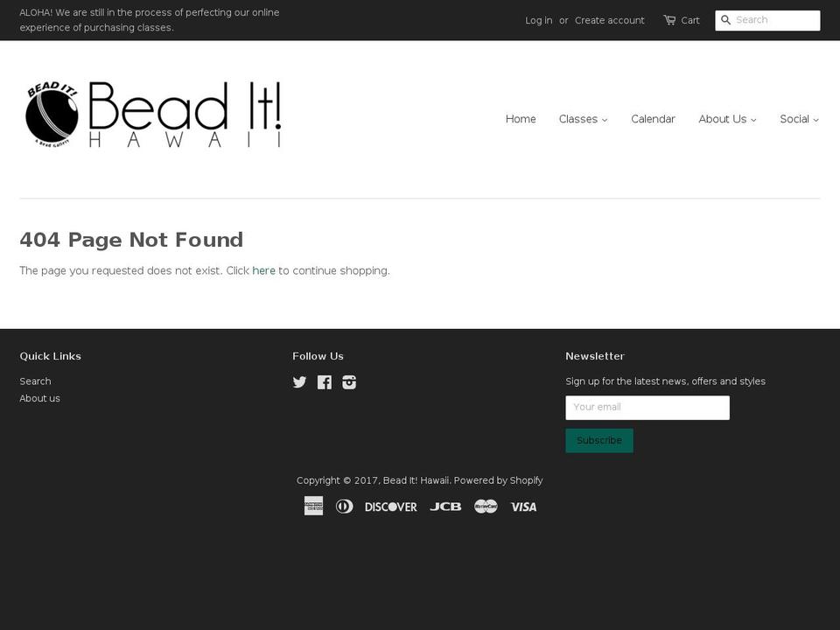This screenshot has width=840, height=630.
Task: Click the 'Your email' newsletter field
Action: (x=647, y=407)
